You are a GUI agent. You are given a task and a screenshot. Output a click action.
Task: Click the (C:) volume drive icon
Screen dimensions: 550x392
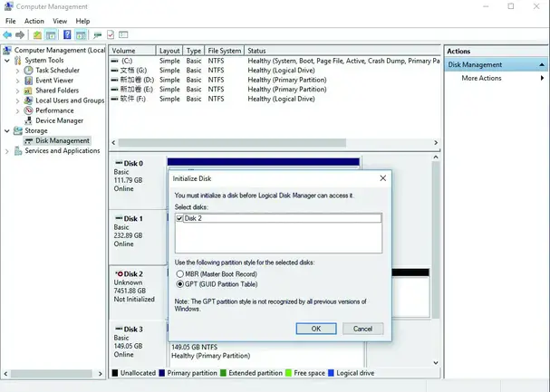[x=114, y=61]
